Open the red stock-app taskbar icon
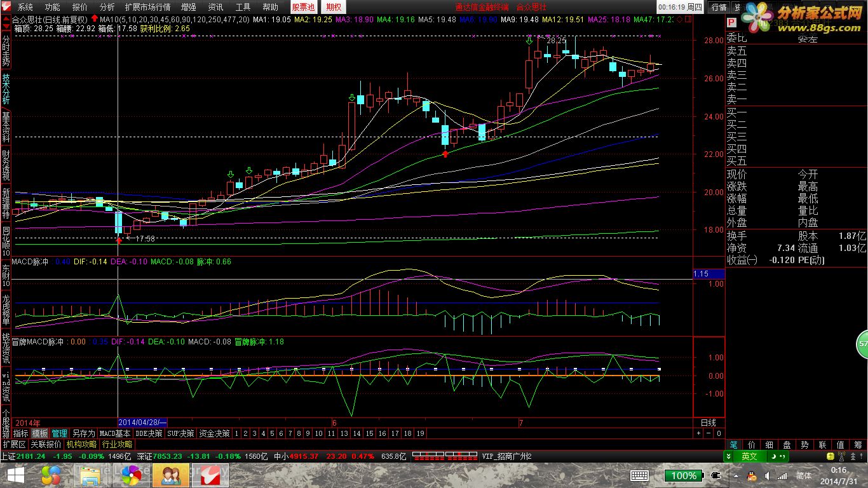 [210, 475]
